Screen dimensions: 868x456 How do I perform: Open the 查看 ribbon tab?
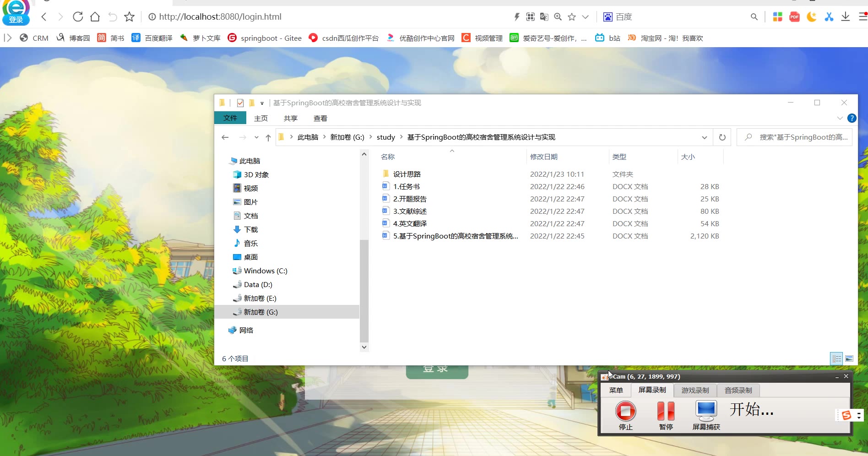(x=320, y=118)
